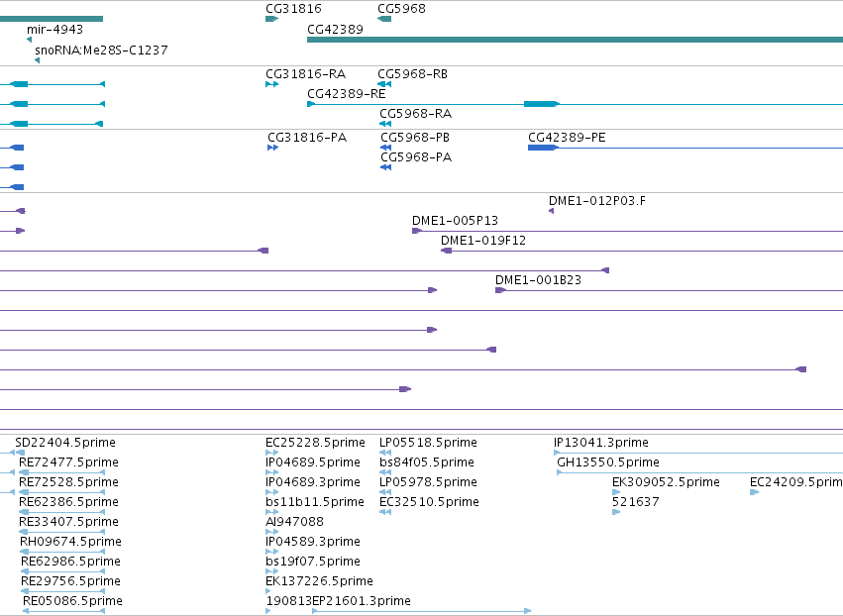
Task: Select the DME1-019F12 clone label
Action: point(483,241)
